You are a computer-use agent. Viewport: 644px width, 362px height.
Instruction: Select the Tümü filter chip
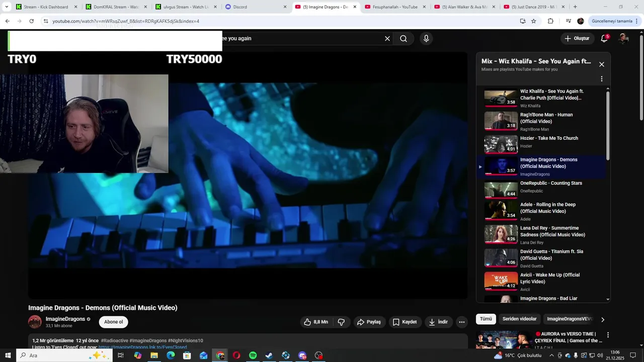coord(486,319)
